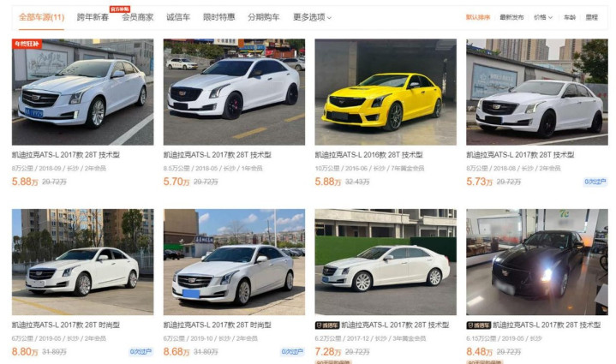Click the 0次过户 tag on 8.80万 listing

tap(141, 352)
